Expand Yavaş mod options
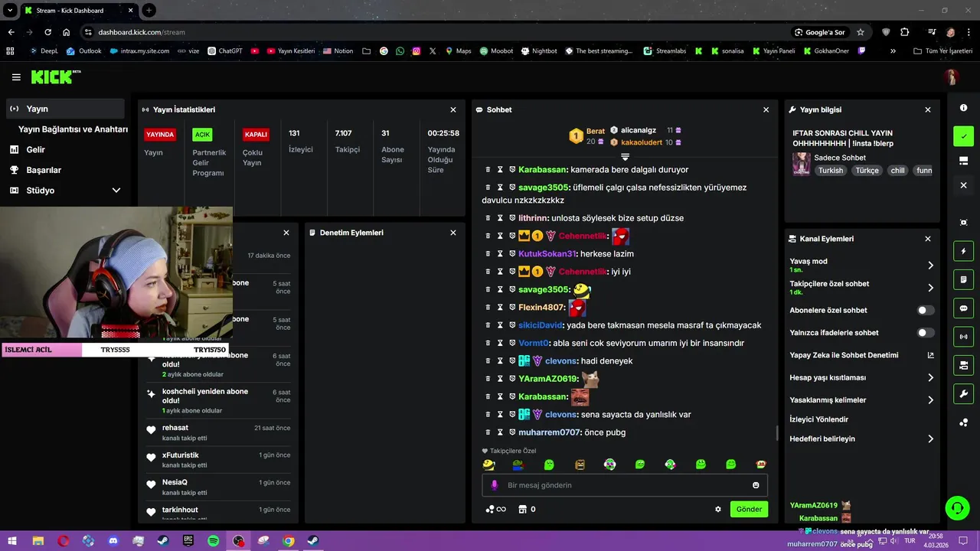980x551 pixels. (930, 266)
